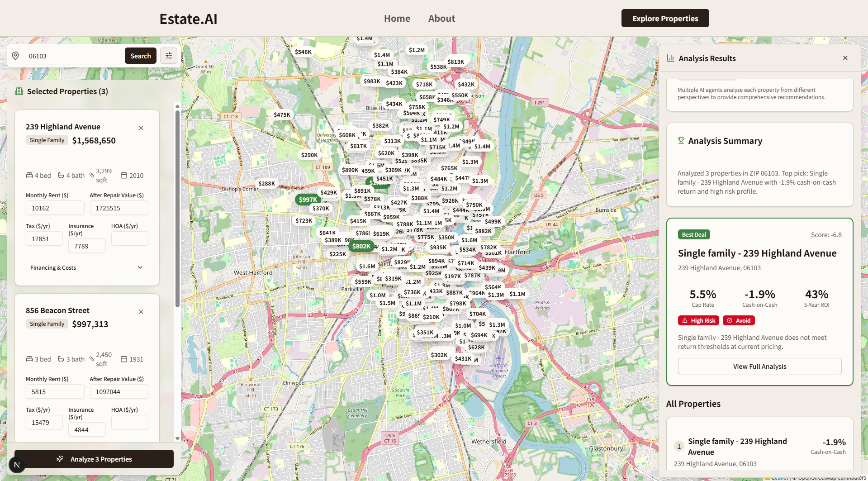868x481 pixels.
Task: Click the trophy icon beside Analysis Summary
Action: point(681,141)
